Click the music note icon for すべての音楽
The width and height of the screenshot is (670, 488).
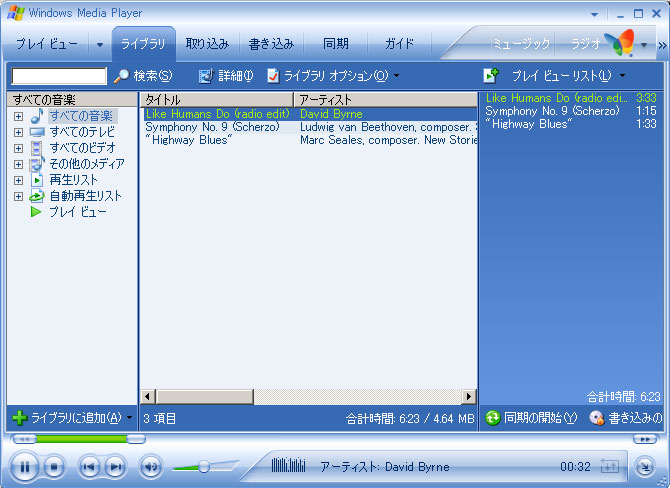pyautogui.click(x=37, y=116)
